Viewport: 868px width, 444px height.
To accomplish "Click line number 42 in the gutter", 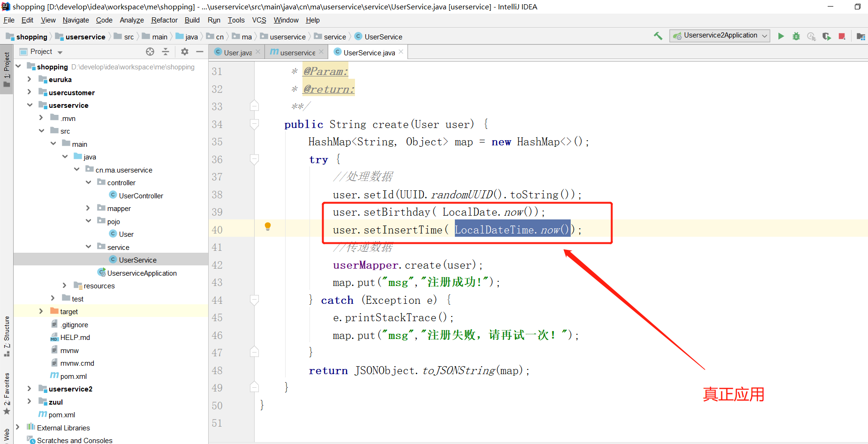I will (x=217, y=265).
